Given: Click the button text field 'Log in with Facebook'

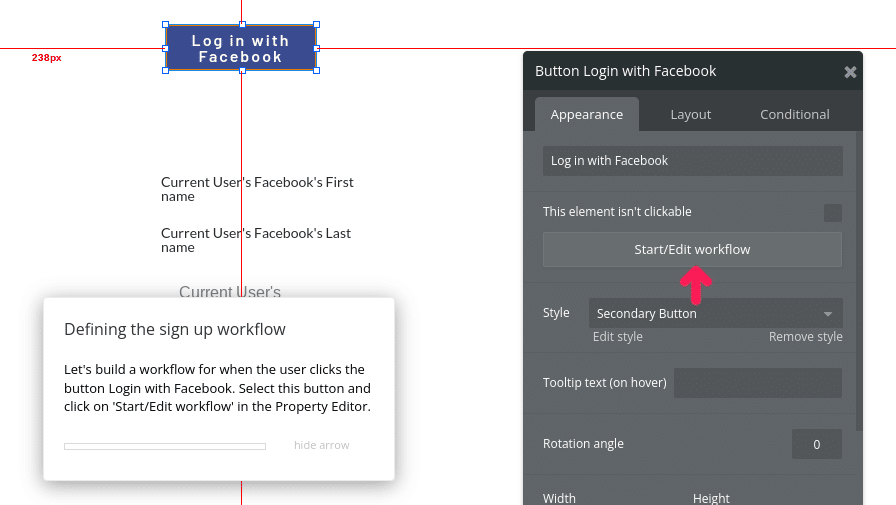Looking at the screenshot, I should (693, 161).
